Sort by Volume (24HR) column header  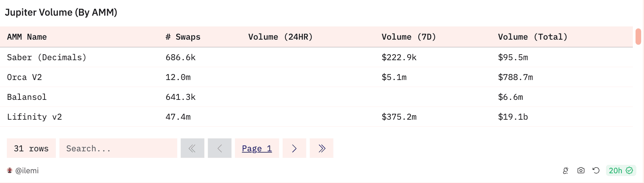pos(280,37)
